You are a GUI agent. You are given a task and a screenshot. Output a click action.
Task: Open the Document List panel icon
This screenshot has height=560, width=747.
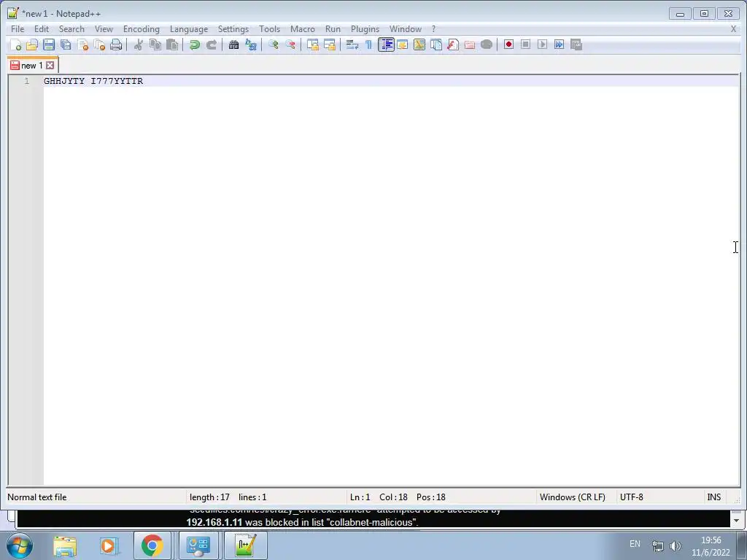(x=436, y=44)
